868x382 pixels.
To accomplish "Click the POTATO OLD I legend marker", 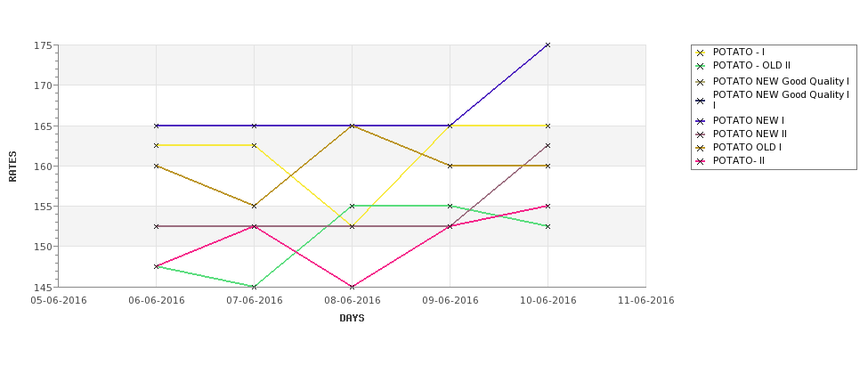I will click(x=701, y=148).
